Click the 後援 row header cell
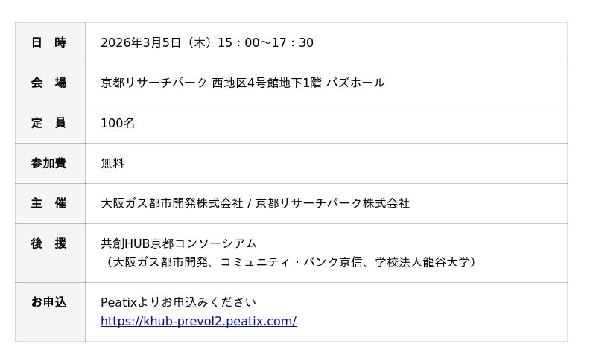Image resolution: width=596 pixels, height=364 pixels. click(49, 243)
